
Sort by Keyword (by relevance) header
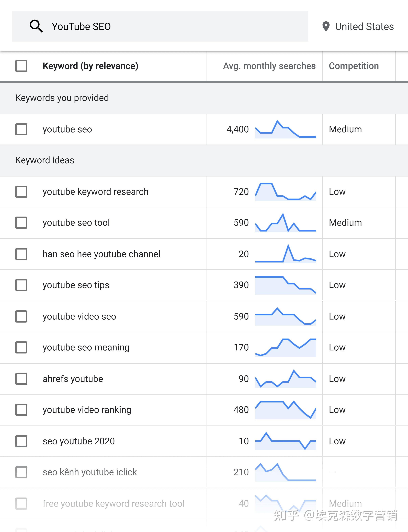click(90, 66)
